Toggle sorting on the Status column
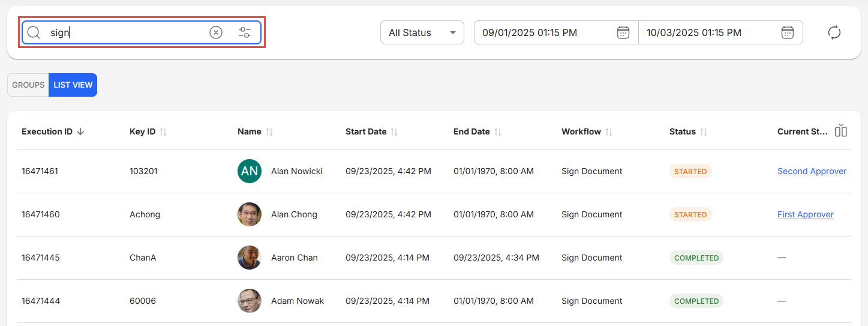 (704, 131)
